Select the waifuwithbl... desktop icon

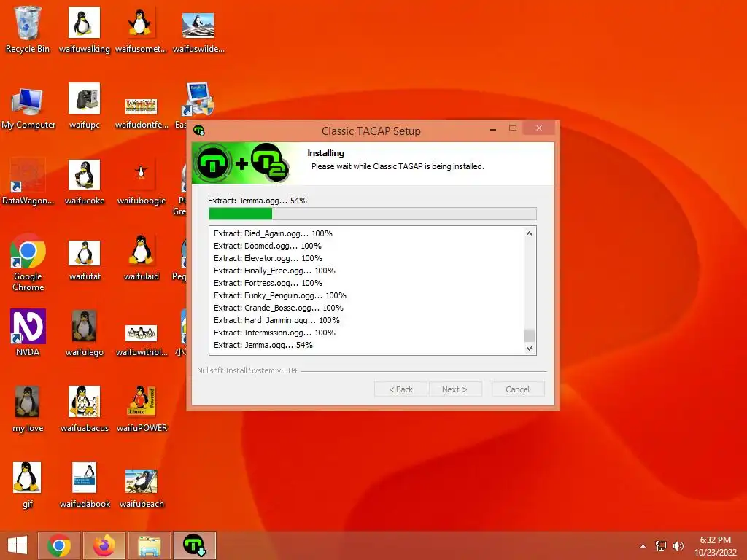[142, 339]
